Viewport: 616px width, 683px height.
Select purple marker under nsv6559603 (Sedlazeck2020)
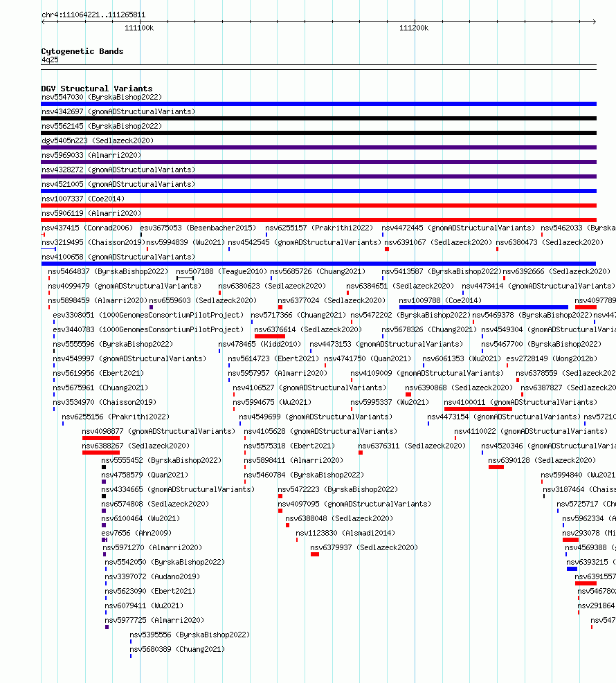point(151,307)
